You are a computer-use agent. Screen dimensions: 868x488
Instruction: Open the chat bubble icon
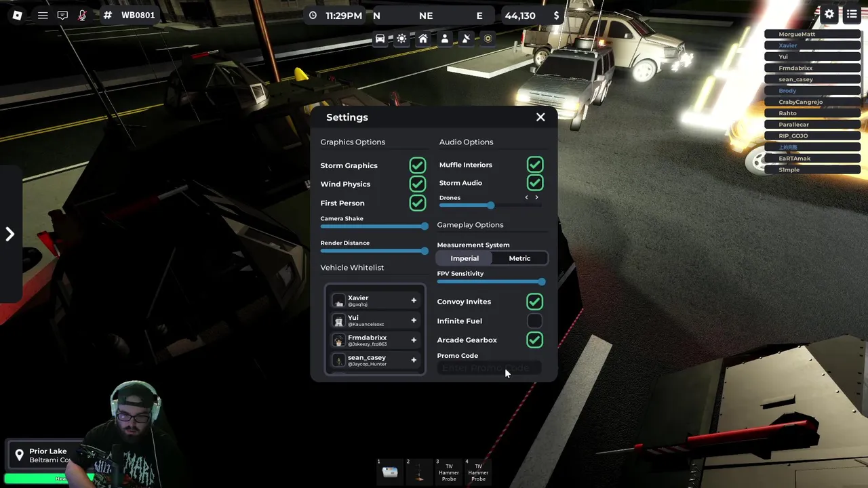tap(62, 15)
